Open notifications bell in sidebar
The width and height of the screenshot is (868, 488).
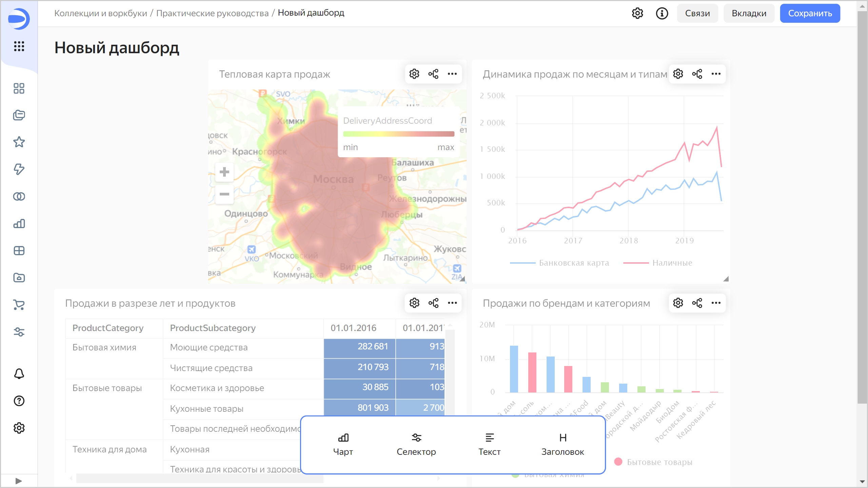tap(19, 374)
